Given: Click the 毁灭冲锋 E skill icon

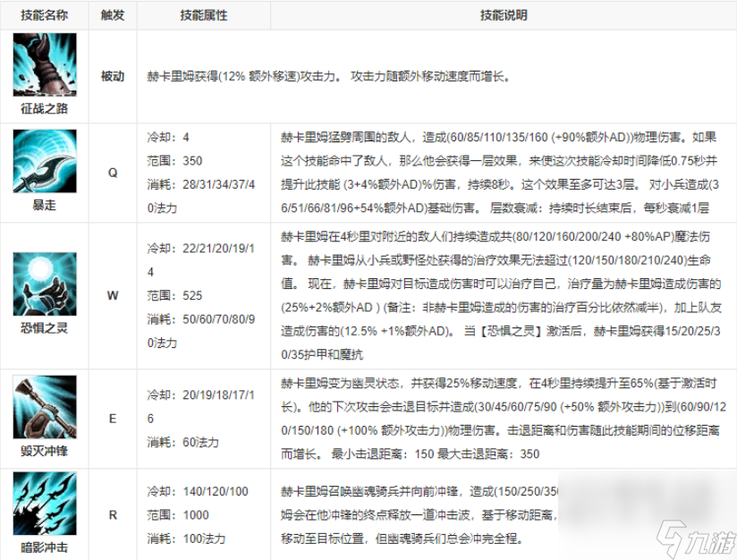Looking at the screenshot, I should click(45, 407).
